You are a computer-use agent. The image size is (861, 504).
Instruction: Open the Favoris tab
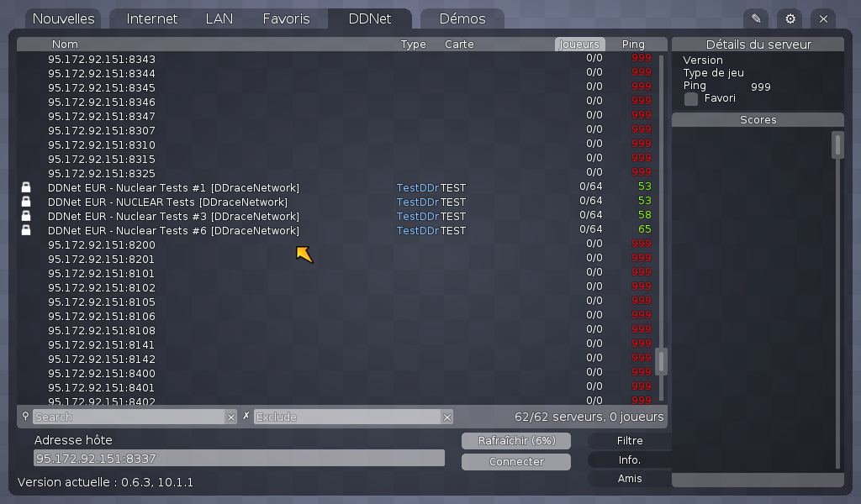[286, 18]
